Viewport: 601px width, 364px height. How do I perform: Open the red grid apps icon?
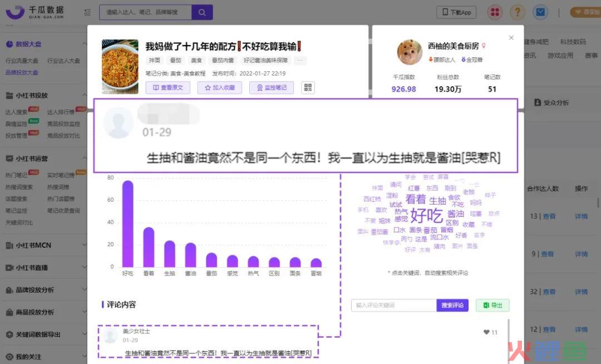click(x=495, y=12)
